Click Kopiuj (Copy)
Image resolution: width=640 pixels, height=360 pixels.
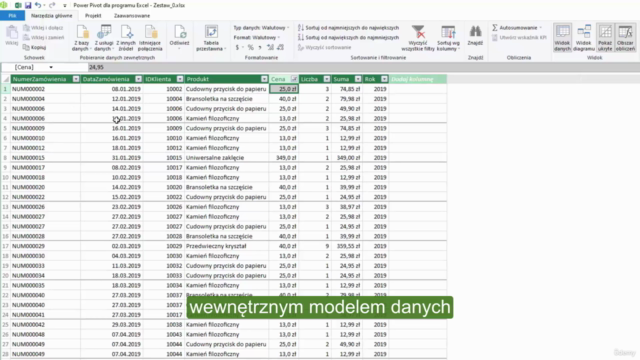[x=34, y=47]
